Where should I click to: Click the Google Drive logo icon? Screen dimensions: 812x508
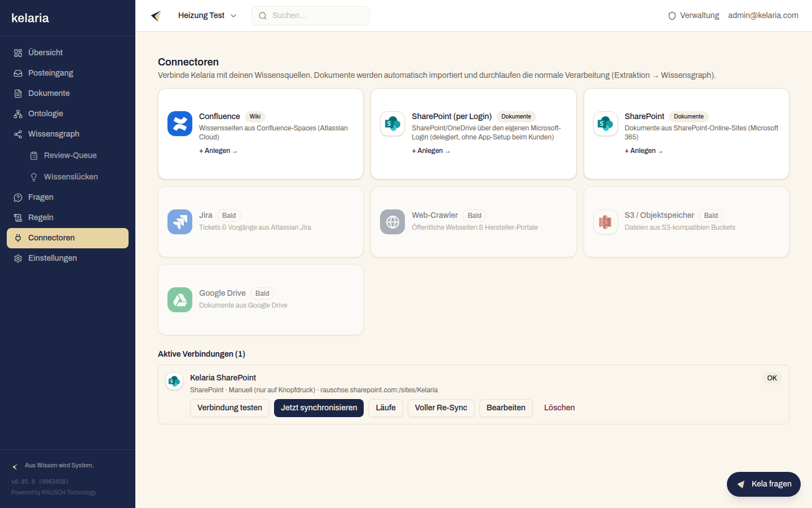pos(180,300)
